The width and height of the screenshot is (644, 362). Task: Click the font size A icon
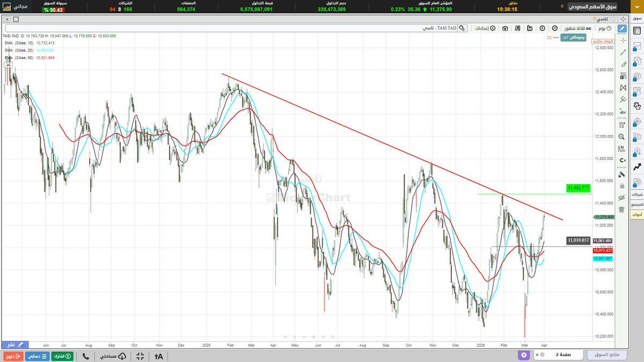click(158, 356)
